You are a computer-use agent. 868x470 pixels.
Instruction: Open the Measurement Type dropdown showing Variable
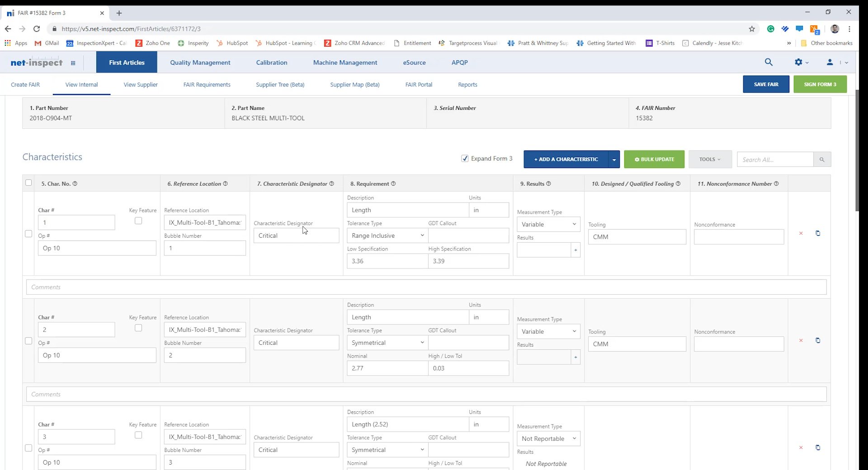(548, 224)
